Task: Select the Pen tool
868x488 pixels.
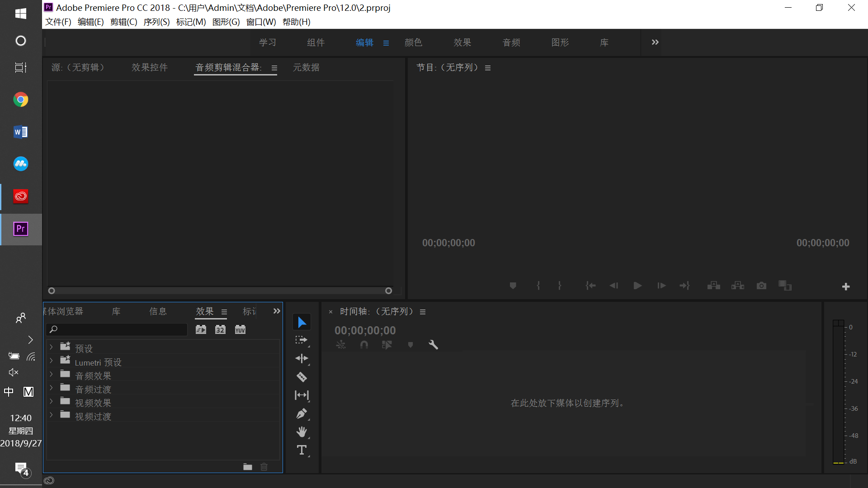Action: click(x=302, y=413)
